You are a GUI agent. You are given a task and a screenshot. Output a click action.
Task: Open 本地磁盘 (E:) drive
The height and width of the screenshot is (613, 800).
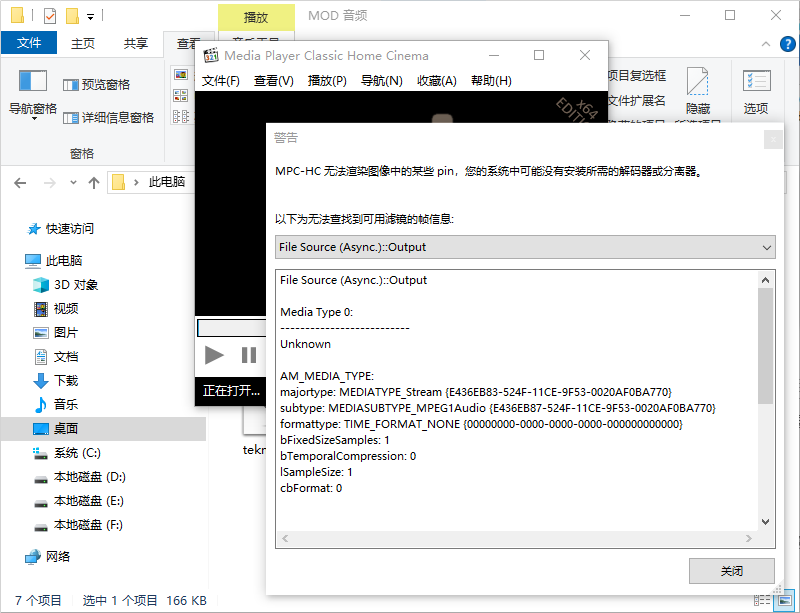(x=78, y=501)
